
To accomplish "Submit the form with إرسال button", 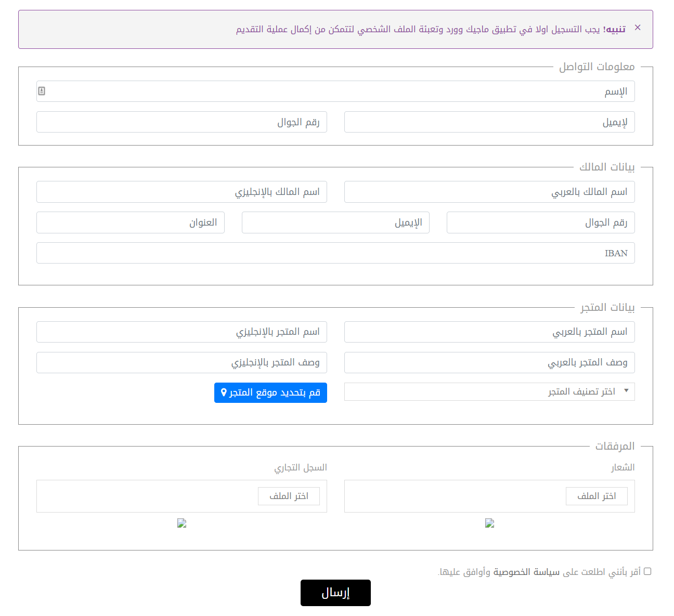I will click(335, 593).
